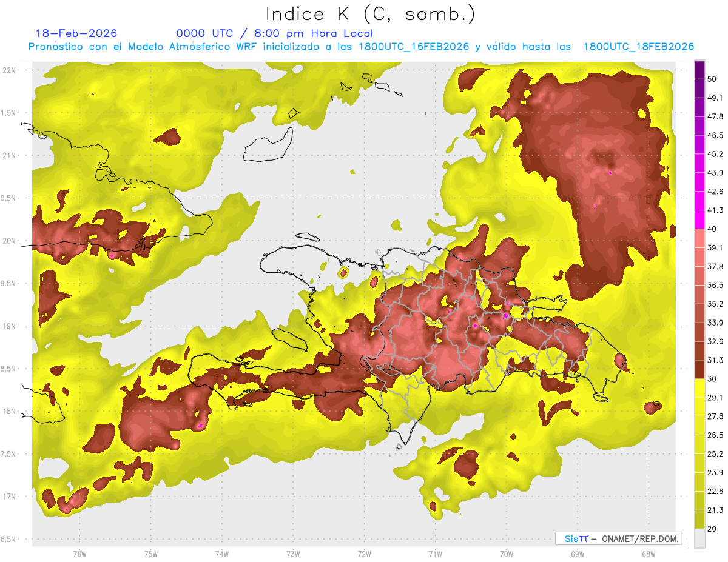This screenshot has height=562, width=728.
Task: Click the "SisTT - ONAMET/REP.DOM." credit box
Action: point(618,538)
